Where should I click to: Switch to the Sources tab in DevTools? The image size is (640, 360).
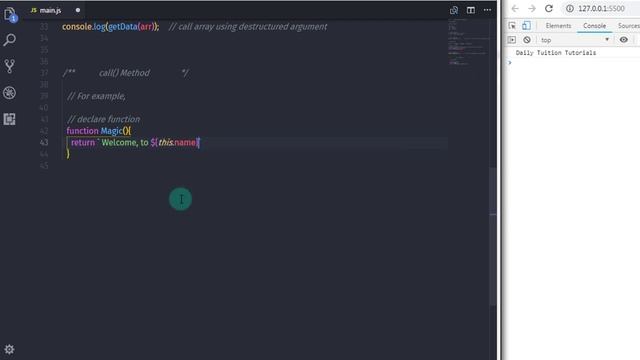pos(629,26)
